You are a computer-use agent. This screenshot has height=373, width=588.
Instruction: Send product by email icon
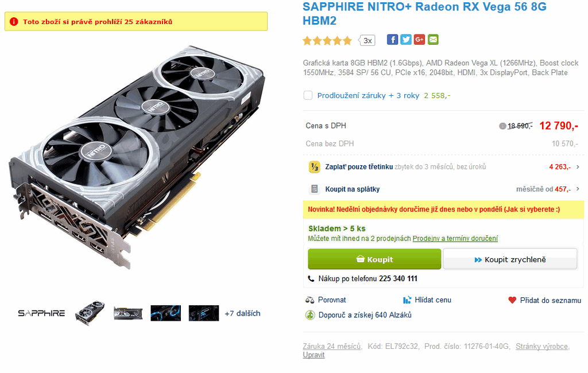click(x=433, y=40)
